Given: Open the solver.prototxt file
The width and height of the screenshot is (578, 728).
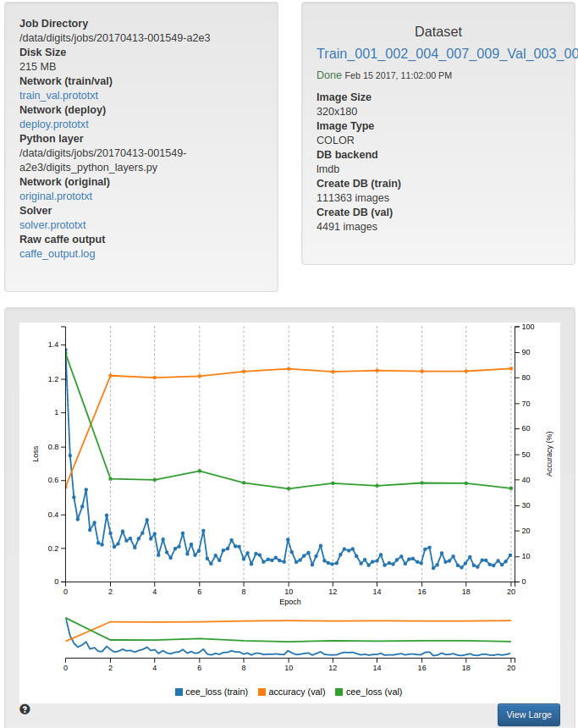Looking at the screenshot, I should point(52,224).
